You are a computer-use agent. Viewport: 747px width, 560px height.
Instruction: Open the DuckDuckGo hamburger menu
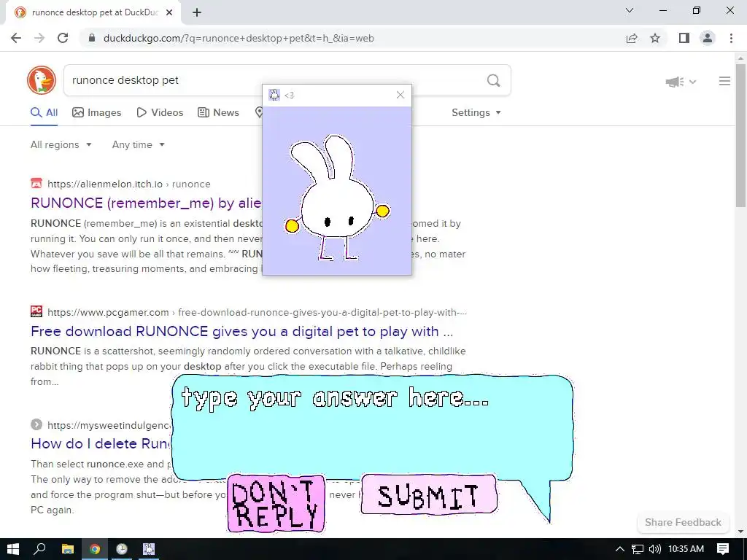[x=724, y=82]
